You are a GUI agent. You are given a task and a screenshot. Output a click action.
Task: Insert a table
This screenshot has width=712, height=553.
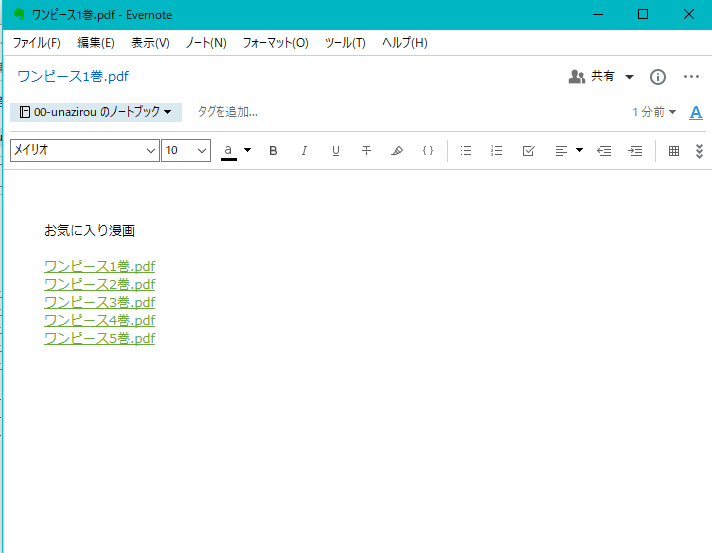pos(674,150)
